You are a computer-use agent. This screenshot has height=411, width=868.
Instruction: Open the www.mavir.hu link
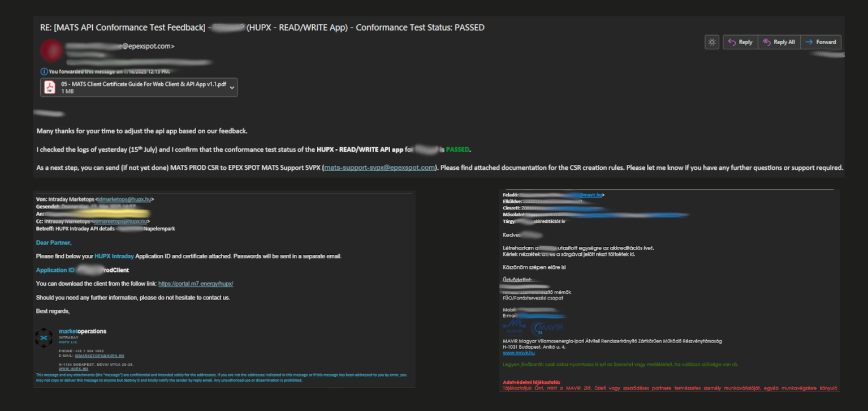(x=519, y=353)
